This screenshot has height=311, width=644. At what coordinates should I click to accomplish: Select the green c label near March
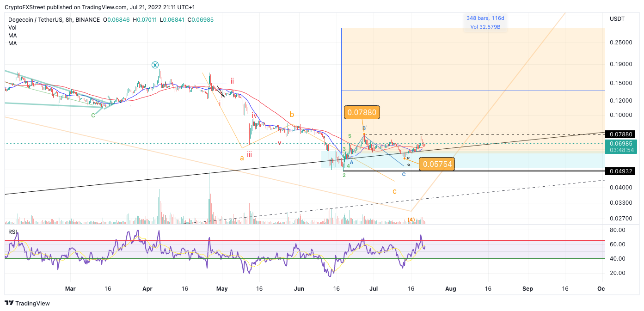point(93,115)
